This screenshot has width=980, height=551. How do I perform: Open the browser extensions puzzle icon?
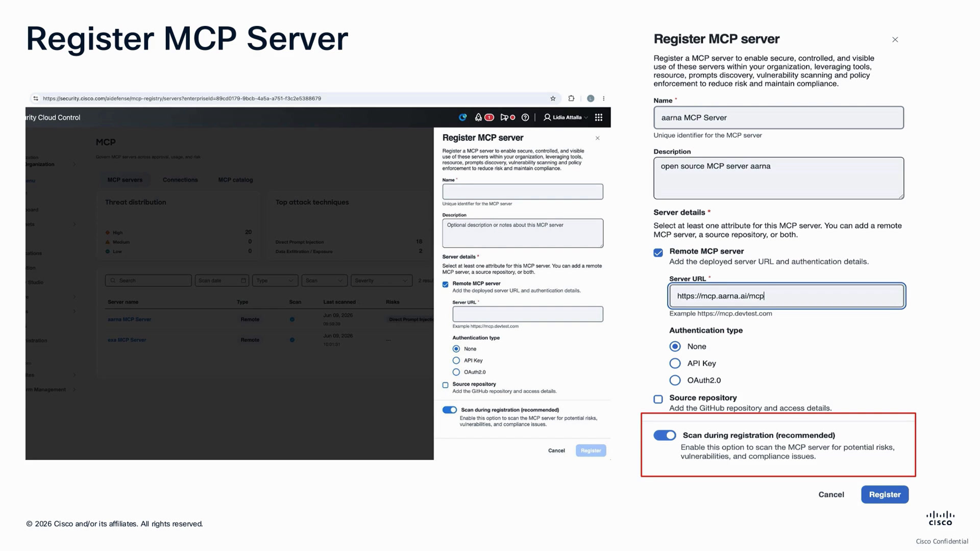(571, 98)
